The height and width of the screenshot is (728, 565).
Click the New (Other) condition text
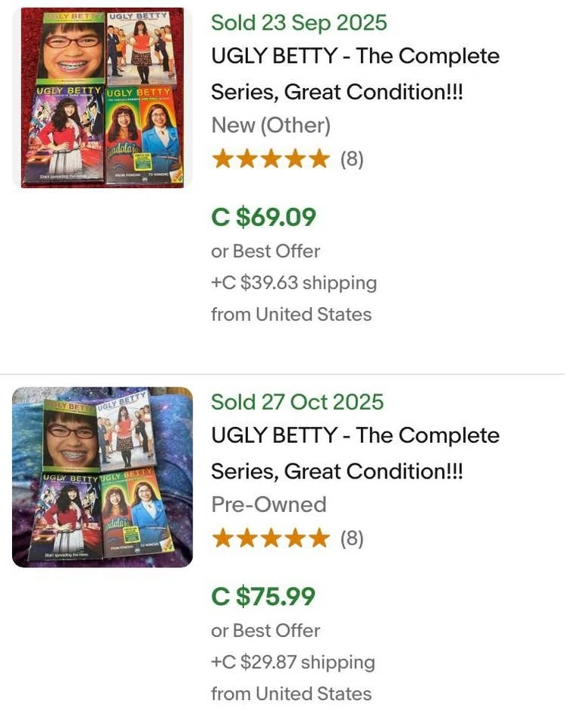(271, 125)
